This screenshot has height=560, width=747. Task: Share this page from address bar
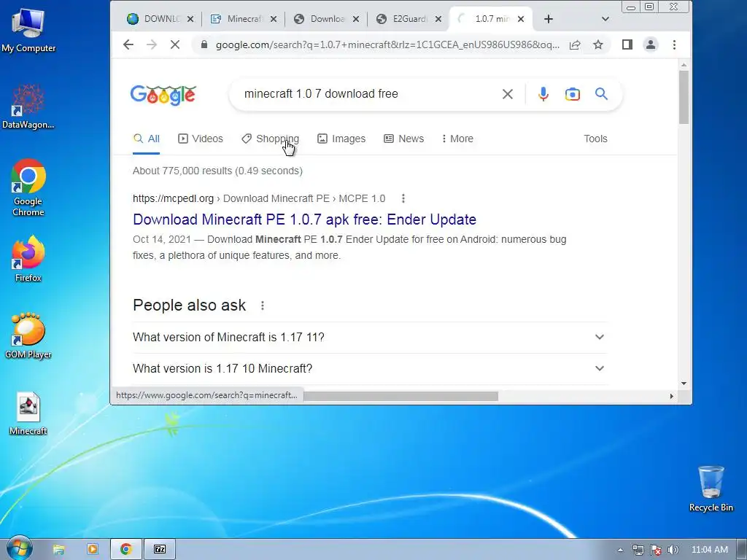point(575,44)
